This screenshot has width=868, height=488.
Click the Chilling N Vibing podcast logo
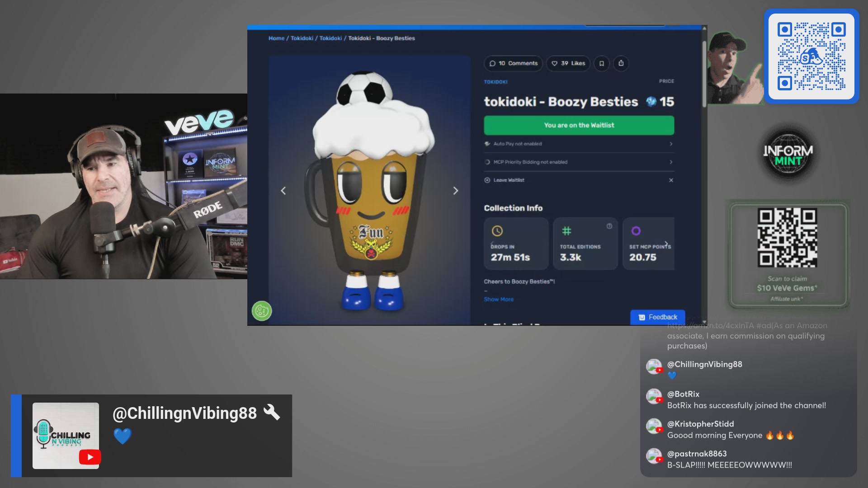pos(66,436)
